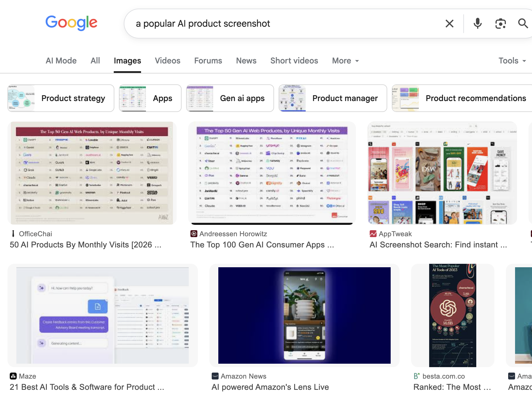Open besta.com.co AI tools infographic image
532x399 pixels.
click(x=453, y=315)
